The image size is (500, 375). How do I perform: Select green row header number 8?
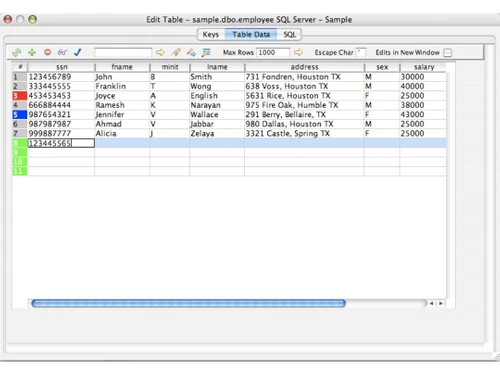20,143
